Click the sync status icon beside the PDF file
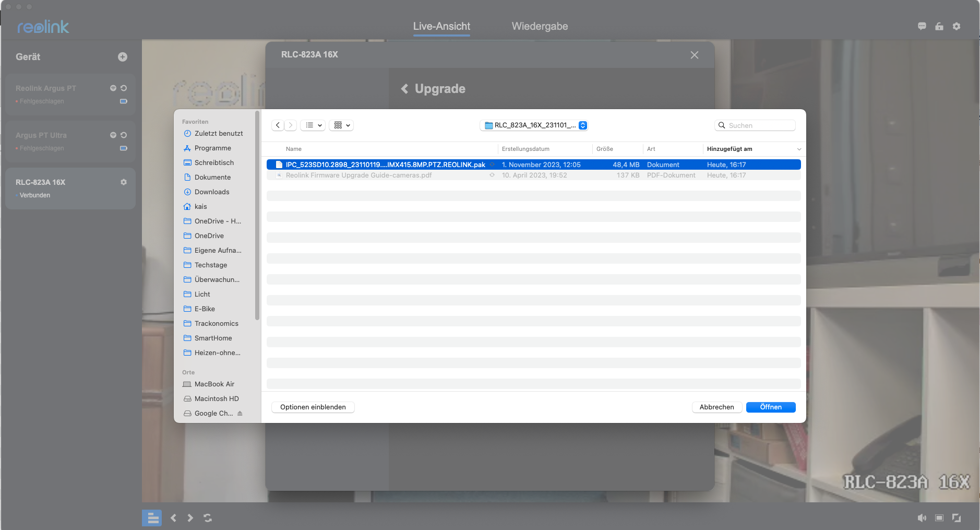The height and width of the screenshot is (530, 980). click(x=492, y=175)
